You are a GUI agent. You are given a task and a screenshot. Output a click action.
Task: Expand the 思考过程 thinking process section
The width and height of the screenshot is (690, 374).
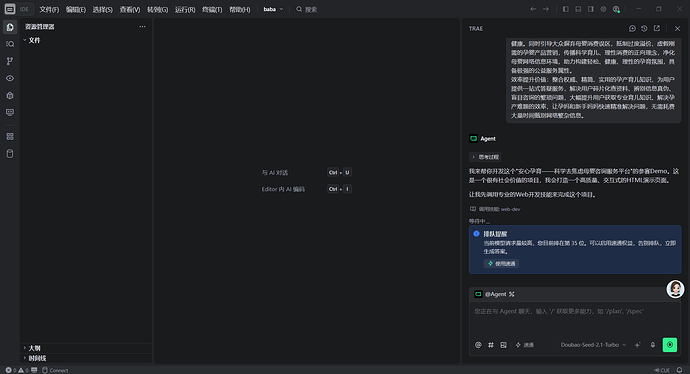pyautogui.click(x=485, y=157)
